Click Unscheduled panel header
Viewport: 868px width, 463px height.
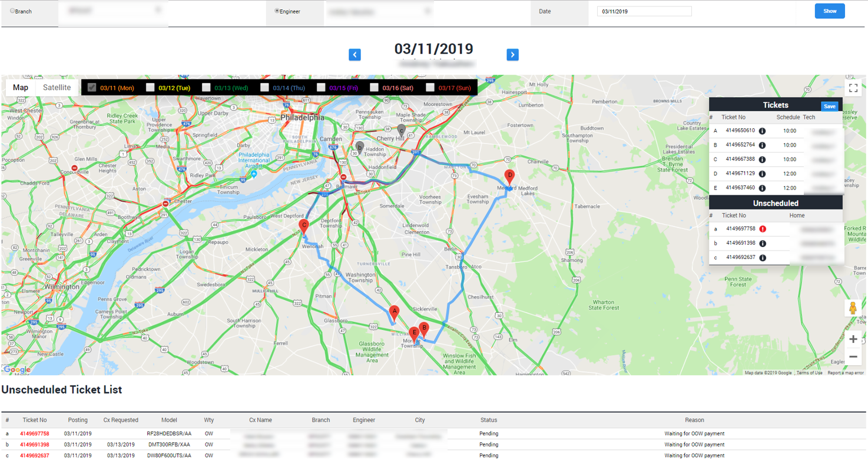pos(776,203)
